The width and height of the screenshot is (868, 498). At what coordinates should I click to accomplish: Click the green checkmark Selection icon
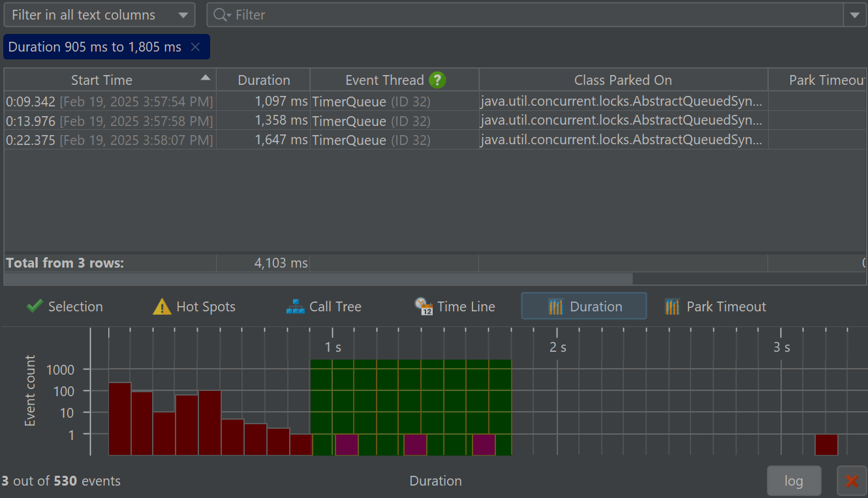tap(35, 307)
